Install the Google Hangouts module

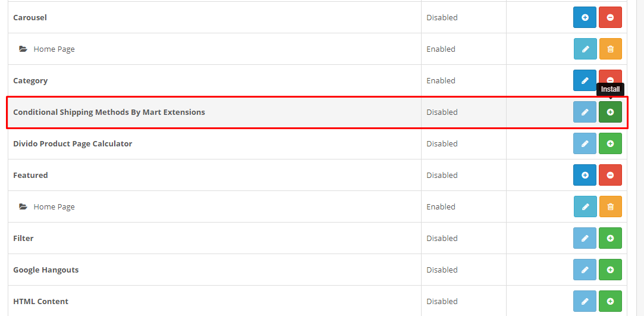(610, 270)
